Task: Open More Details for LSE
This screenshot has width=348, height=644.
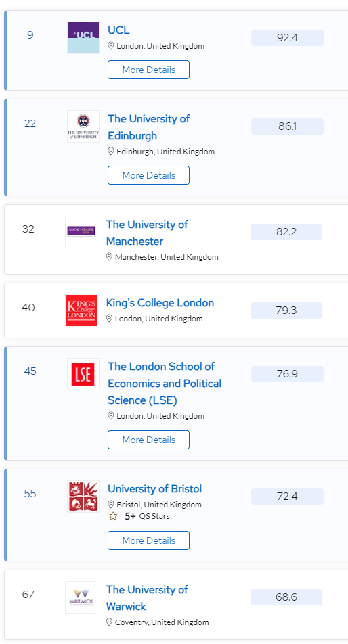Action: pyautogui.click(x=148, y=440)
